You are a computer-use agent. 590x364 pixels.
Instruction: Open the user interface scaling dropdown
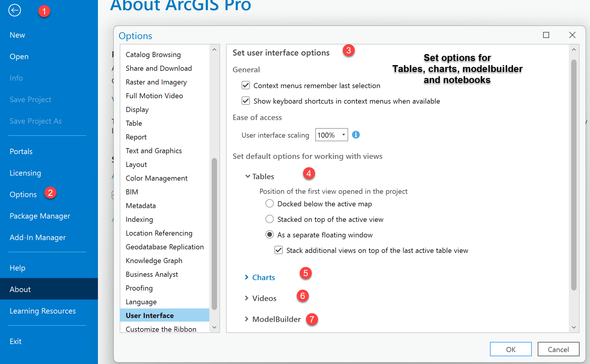pyautogui.click(x=343, y=135)
